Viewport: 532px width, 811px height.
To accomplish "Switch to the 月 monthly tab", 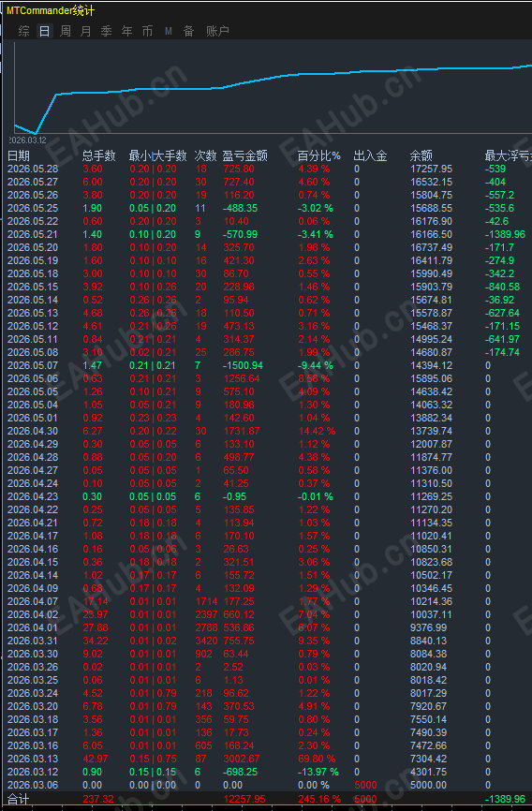I will tap(86, 31).
